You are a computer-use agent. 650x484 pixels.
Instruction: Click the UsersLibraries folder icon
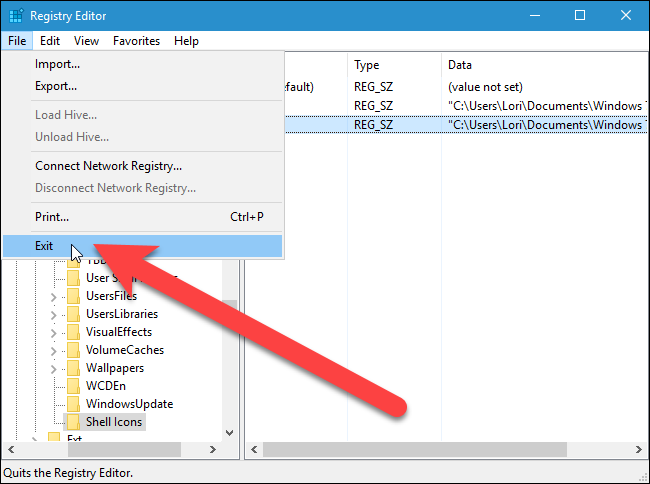tap(73, 314)
